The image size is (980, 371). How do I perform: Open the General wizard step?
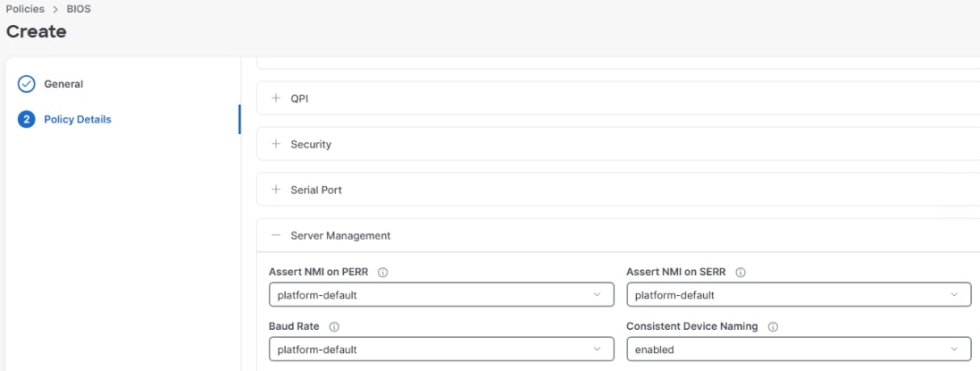63,84
